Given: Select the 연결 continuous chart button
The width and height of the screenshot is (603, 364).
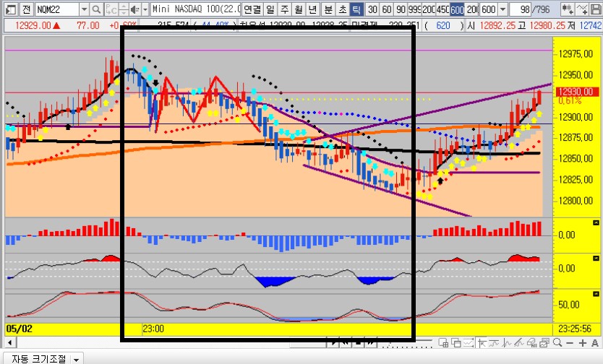Looking at the screenshot, I should tap(252, 9).
